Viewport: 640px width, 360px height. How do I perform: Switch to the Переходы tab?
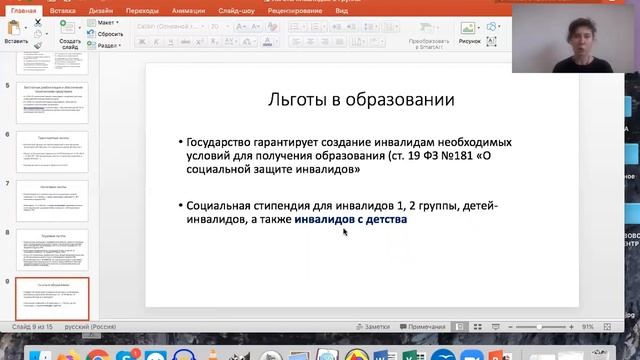coord(142,11)
